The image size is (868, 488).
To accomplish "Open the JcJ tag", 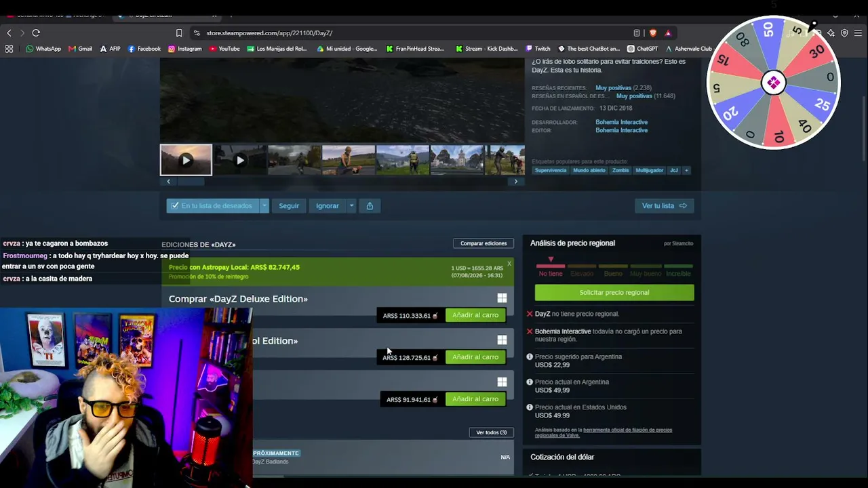I will point(674,170).
